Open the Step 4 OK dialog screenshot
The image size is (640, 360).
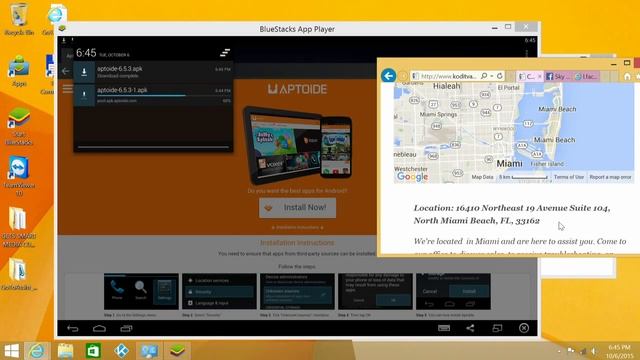click(x=375, y=291)
